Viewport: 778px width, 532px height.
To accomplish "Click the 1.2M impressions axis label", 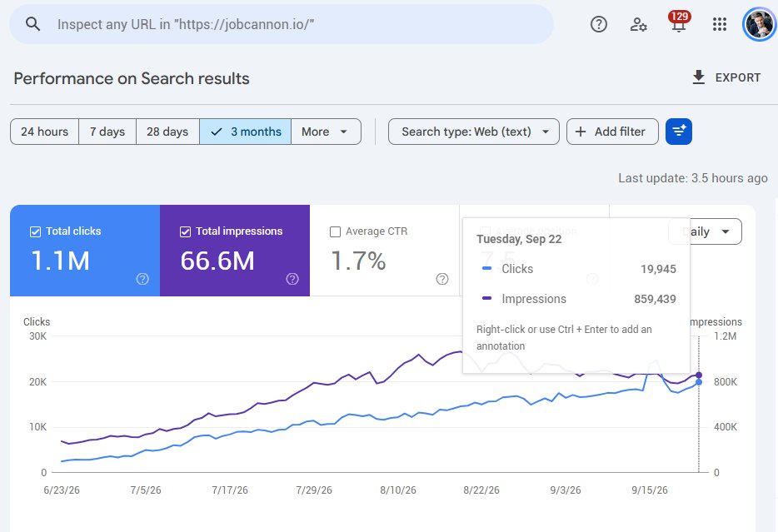I will coord(725,336).
